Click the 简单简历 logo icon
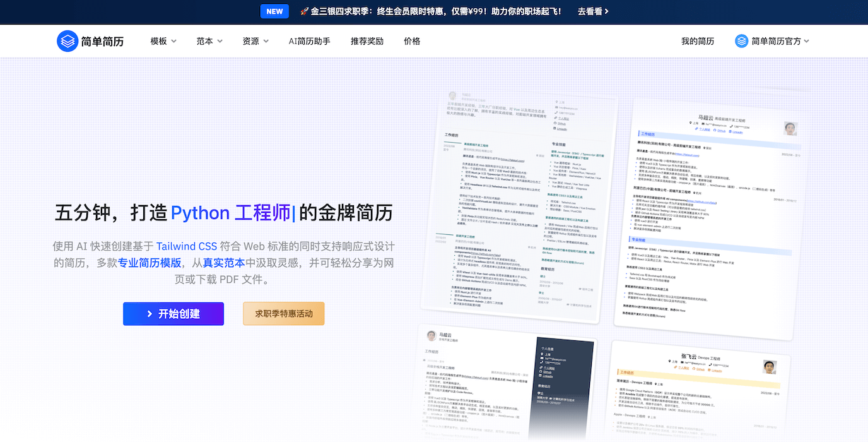 67,41
